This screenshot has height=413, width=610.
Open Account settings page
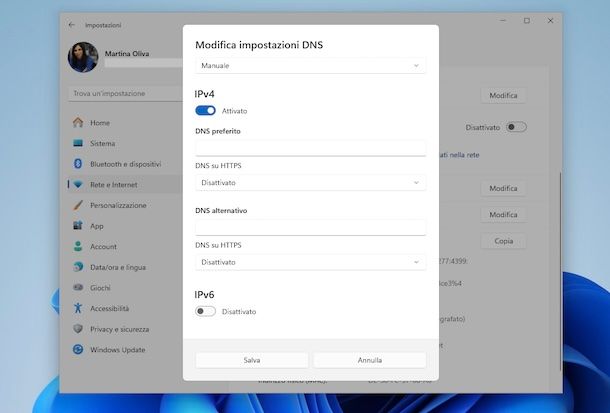pyautogui.click(x=124, y=246)
